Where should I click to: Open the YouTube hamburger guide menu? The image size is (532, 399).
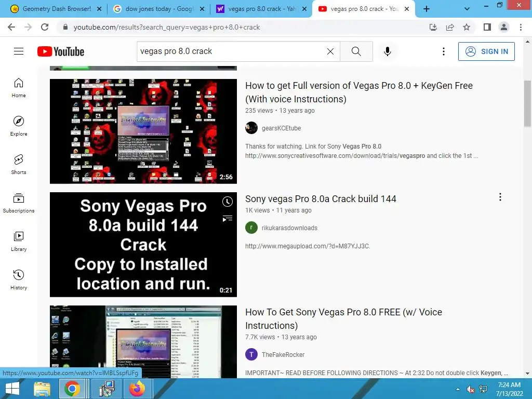coord(19,51)
